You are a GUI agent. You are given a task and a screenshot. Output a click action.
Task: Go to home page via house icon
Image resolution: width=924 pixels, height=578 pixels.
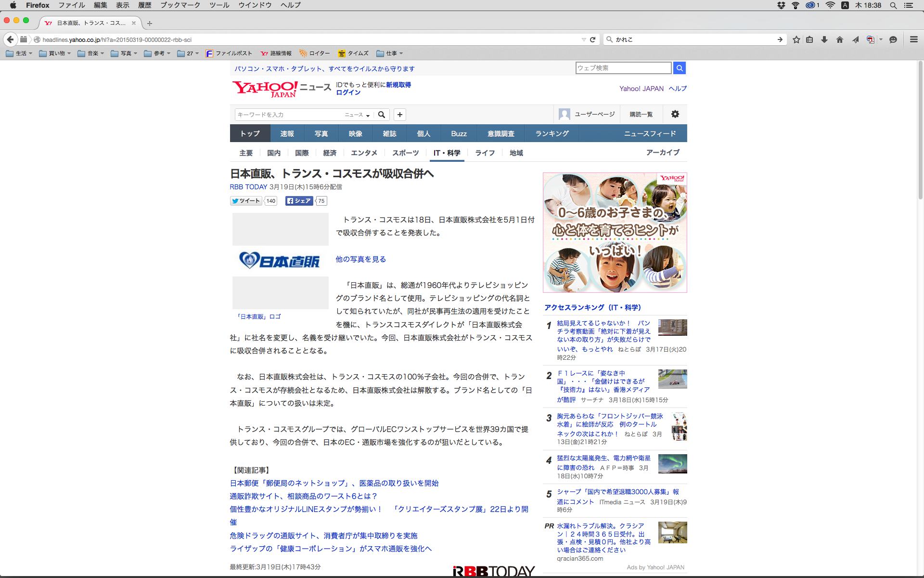(840, 39)
